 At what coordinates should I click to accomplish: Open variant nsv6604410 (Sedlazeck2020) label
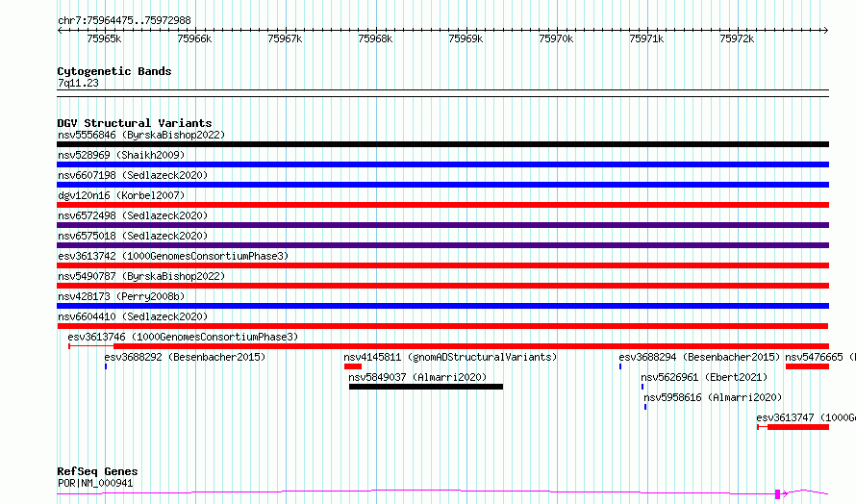click(133, 316)
